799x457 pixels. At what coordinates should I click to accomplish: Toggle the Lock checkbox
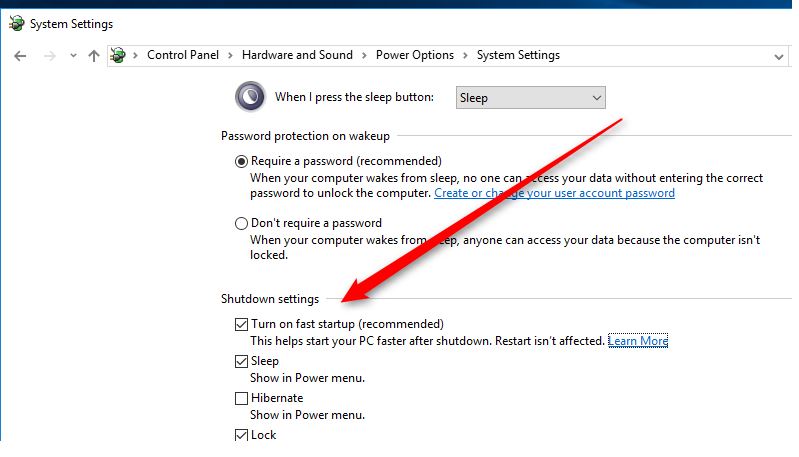pos(241,435)
